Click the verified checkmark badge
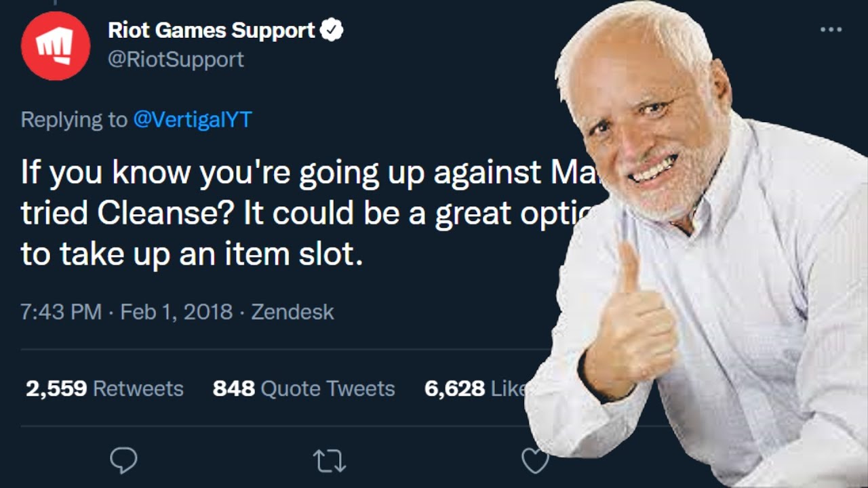 pyautogui.click(x=332, y=30)
